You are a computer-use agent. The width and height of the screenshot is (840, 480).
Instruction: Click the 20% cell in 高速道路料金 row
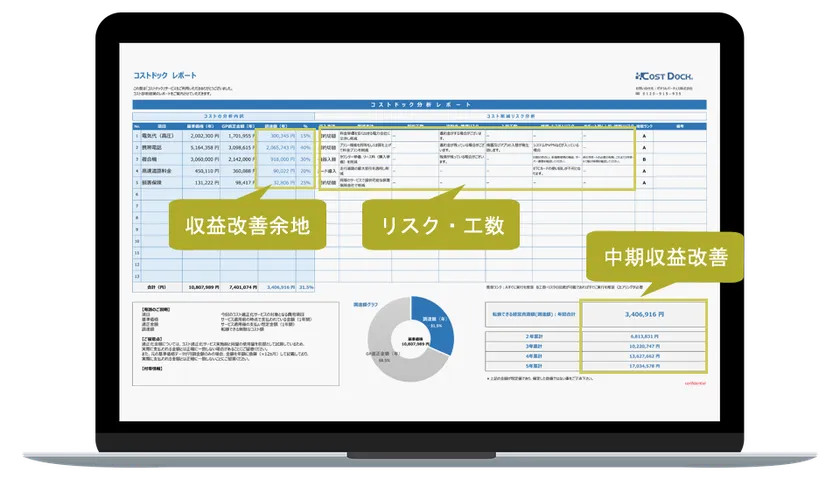[305, 171]
